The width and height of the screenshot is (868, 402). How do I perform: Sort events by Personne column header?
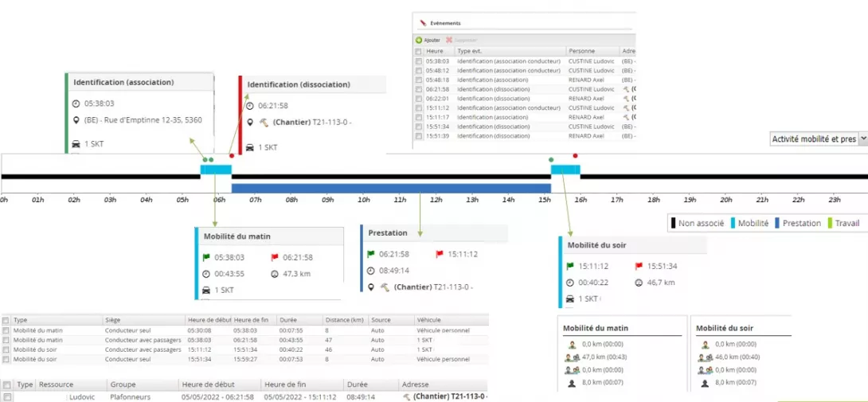tap(583, 51)
